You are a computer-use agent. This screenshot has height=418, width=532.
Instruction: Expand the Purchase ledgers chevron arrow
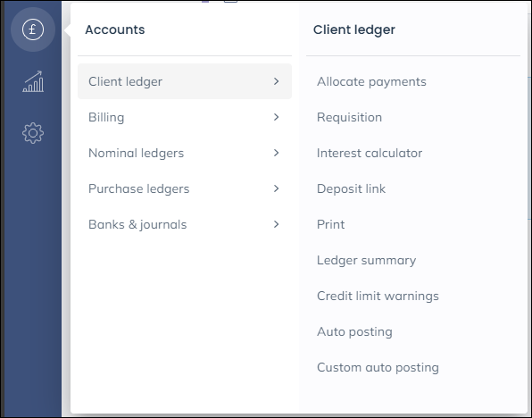pyautogui.click(x=276, y=188)
